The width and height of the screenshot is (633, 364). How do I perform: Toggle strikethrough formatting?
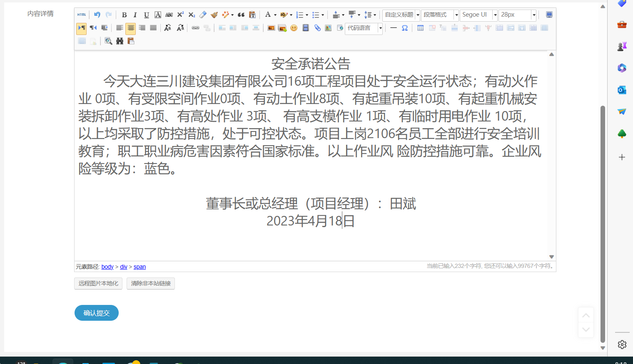click(x=169, y=15)
